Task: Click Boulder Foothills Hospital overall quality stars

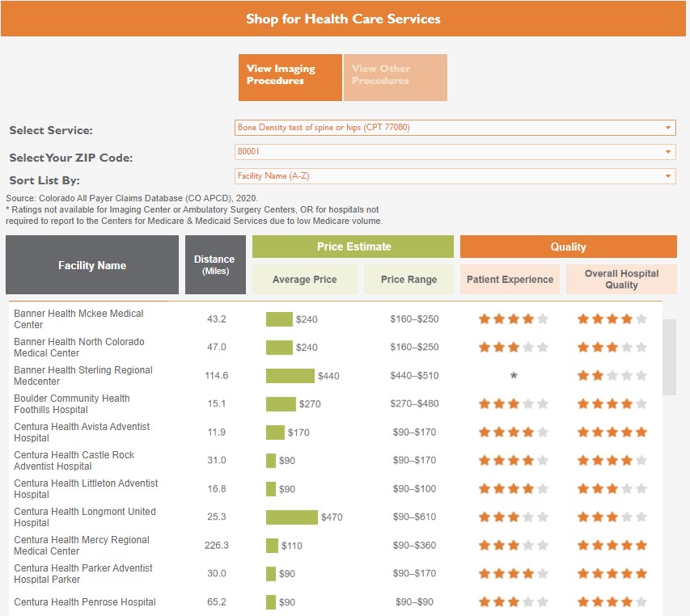Action: pyautogui.click(x=612, y=403)
